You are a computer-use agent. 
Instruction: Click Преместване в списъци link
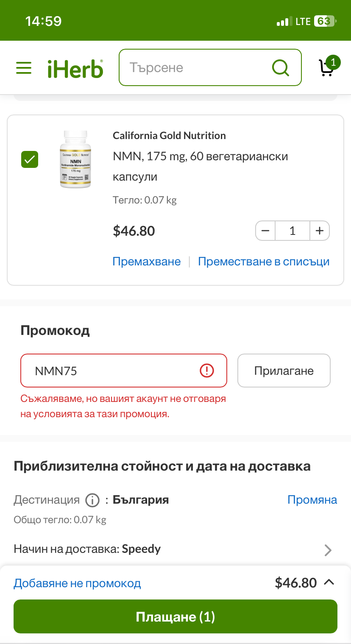[264, 262]
